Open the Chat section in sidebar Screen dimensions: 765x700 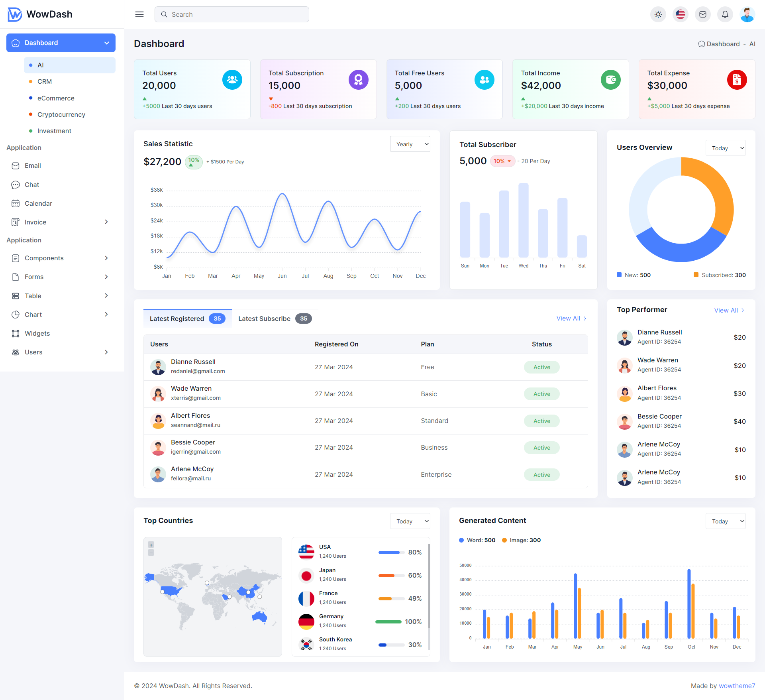(x=32, y=185)
